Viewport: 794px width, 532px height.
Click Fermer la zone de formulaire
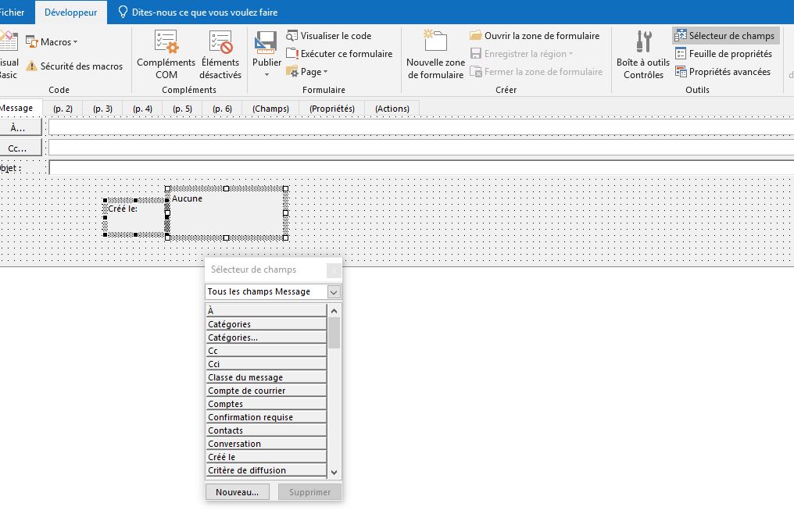click(536, 72)
